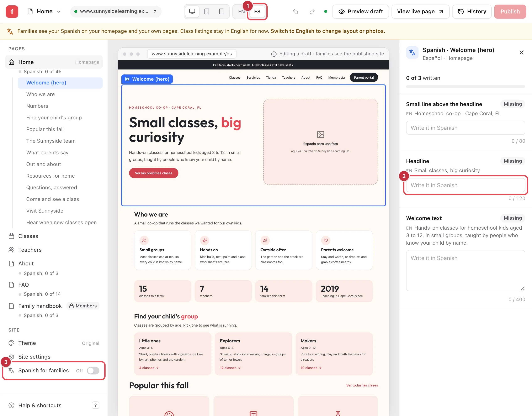532x416 pixels.
Task: Click the Help shortcuts question-mark key icon
Action: (x=95, y=405)
